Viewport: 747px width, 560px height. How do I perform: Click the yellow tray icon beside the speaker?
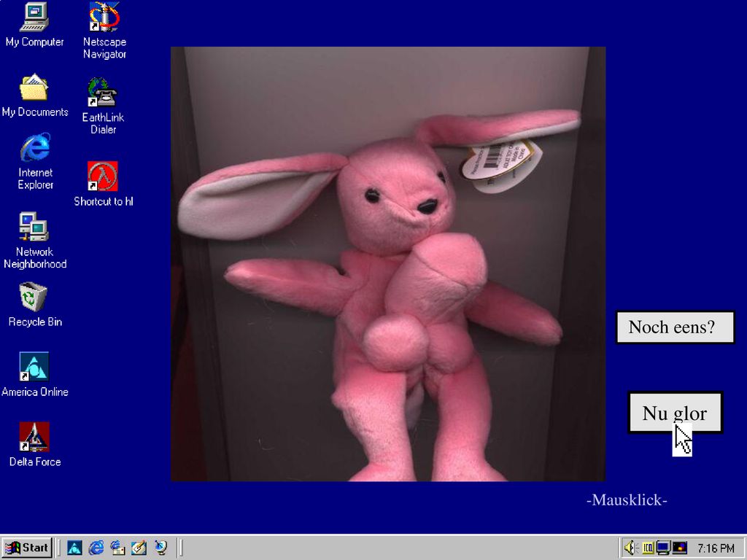point(648,548)
